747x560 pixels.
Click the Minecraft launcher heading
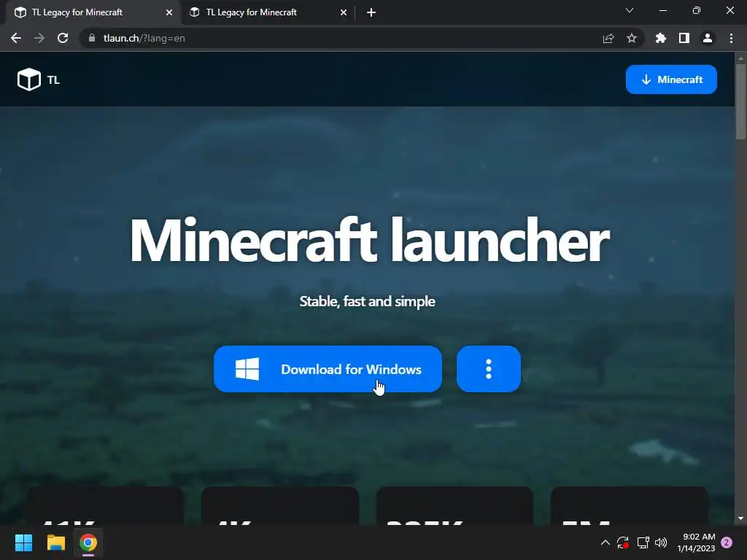369,240
